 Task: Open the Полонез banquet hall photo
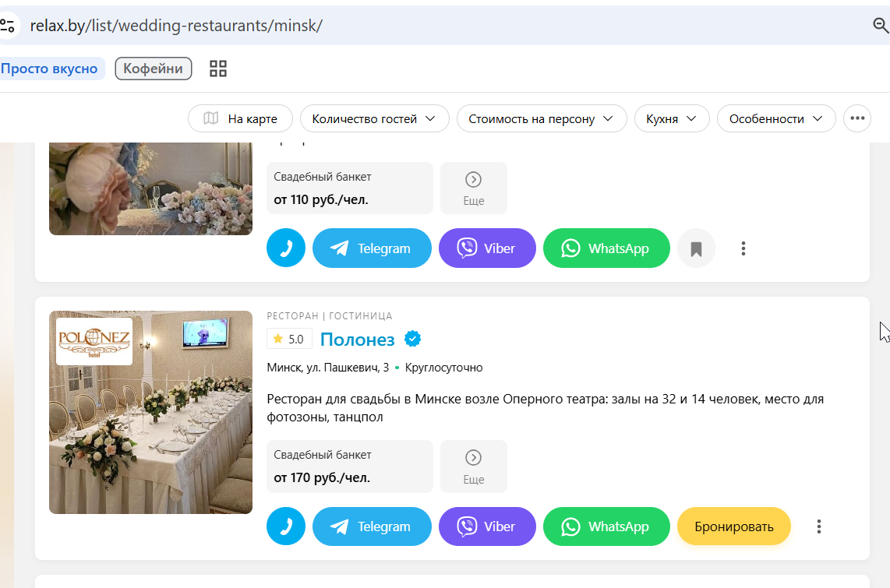pos(150,412)
